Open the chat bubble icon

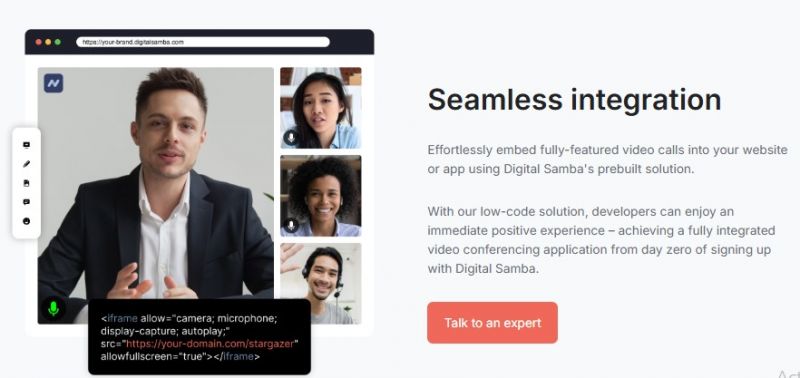point(27,202)
